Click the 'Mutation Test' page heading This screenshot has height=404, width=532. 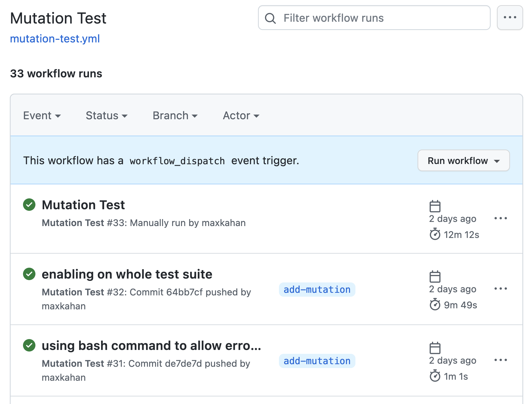coord(58,18)
